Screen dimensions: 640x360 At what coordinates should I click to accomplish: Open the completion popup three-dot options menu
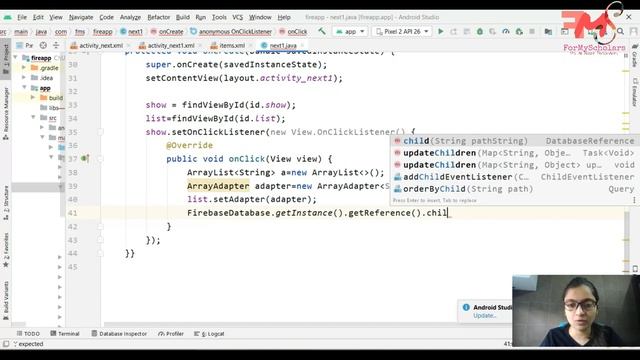click(x=634, y=200)
